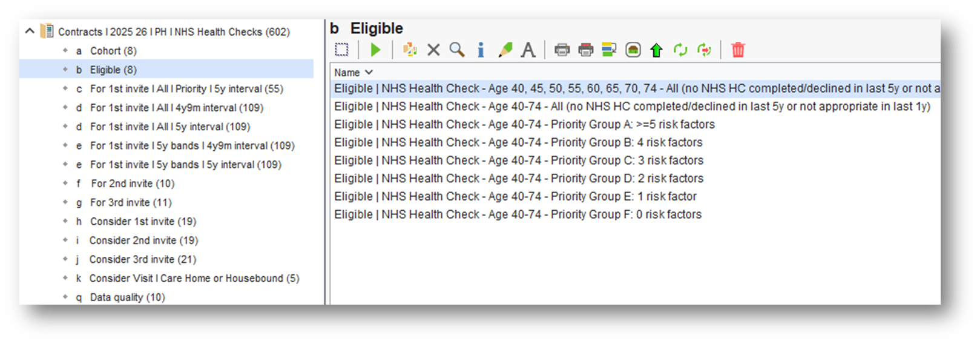Click the brown and green rounded-square icon
The image size is (980, 344).
point(633,50)
